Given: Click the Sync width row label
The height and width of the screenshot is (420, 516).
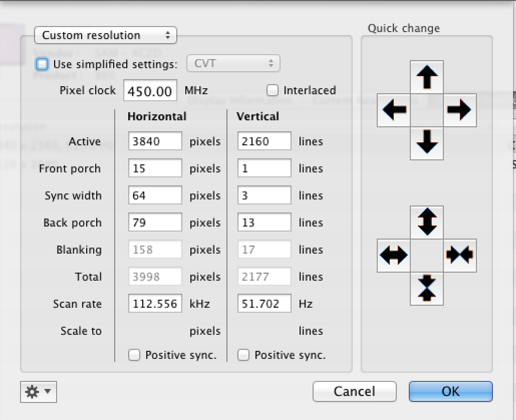Looking at the screenshot, I should [73, 195].
